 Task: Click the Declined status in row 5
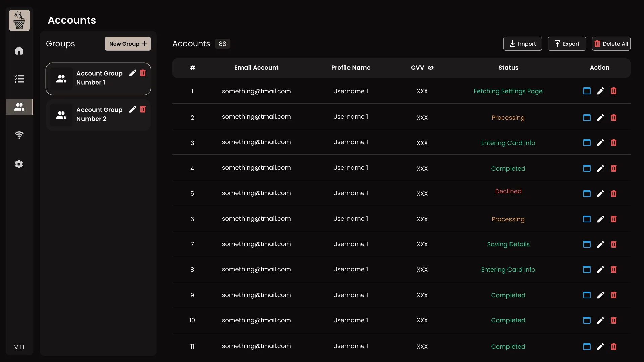[x=508, y=191]
